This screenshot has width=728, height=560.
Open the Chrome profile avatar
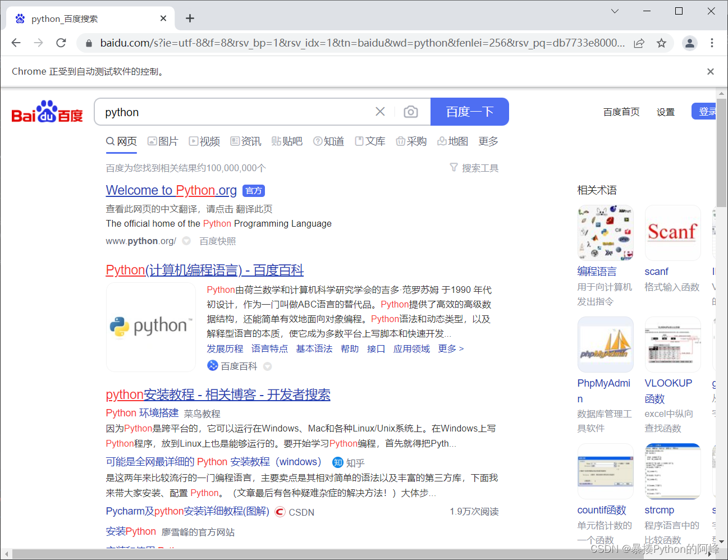click(x=689, y=43)
